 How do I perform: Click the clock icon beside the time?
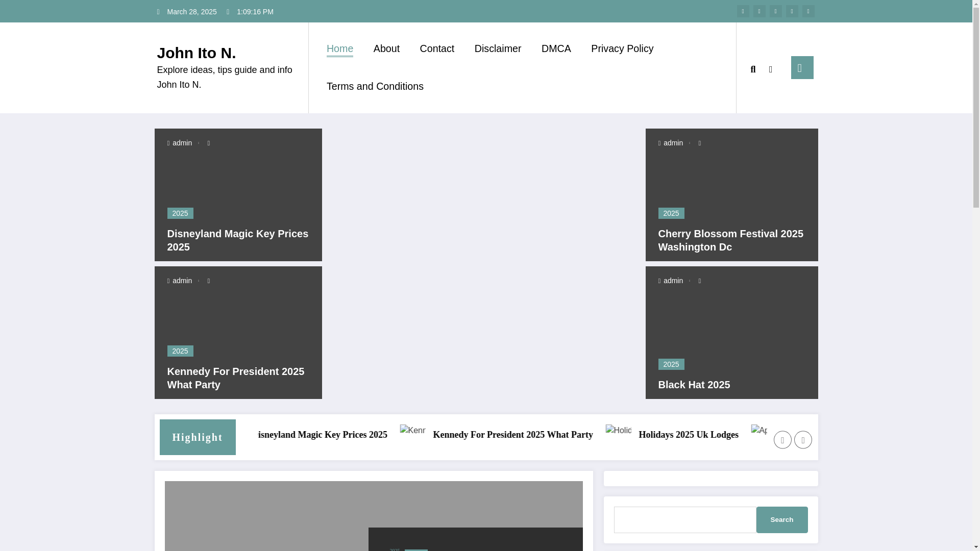tap(229, 12)
